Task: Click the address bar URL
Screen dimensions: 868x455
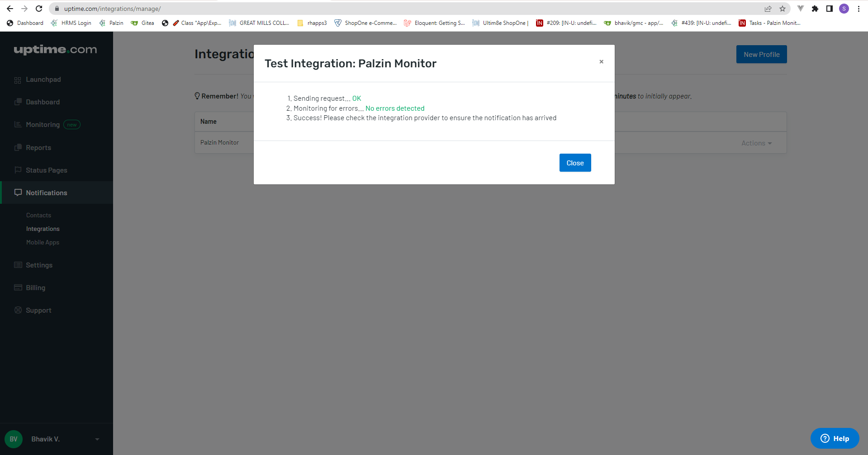Action: coord(112,9)
